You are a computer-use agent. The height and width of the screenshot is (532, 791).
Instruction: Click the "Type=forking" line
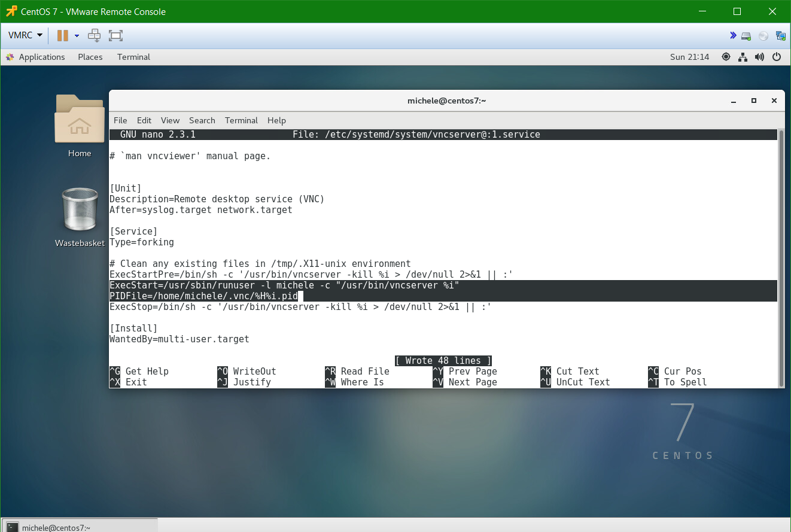(x=142, y=242)
